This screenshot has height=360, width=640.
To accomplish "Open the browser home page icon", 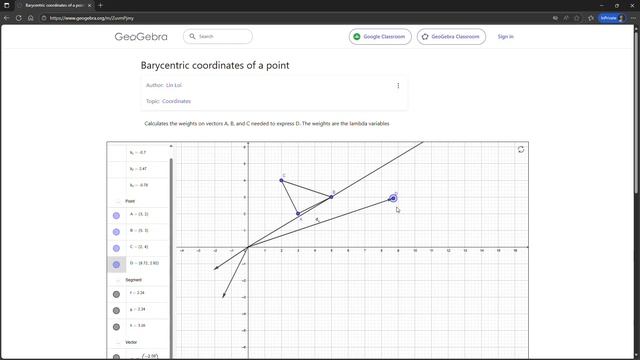I will pyautogui.click(x=31, y=18).
